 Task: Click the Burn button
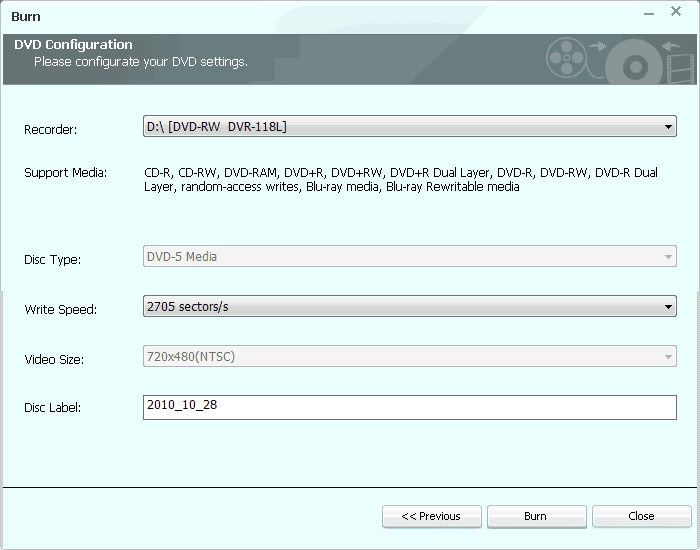pyautogui.click(x=536, y=517)
